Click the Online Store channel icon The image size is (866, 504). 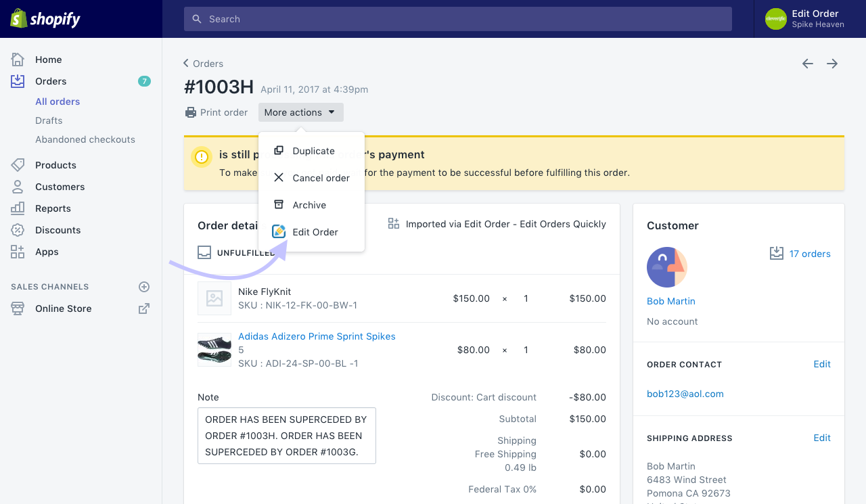click(17, 308)
